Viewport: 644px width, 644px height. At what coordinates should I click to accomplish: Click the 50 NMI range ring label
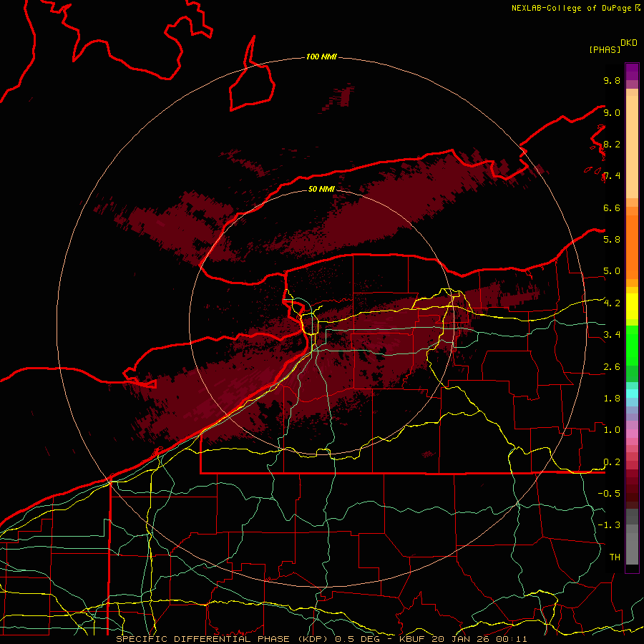coord(321,189)
